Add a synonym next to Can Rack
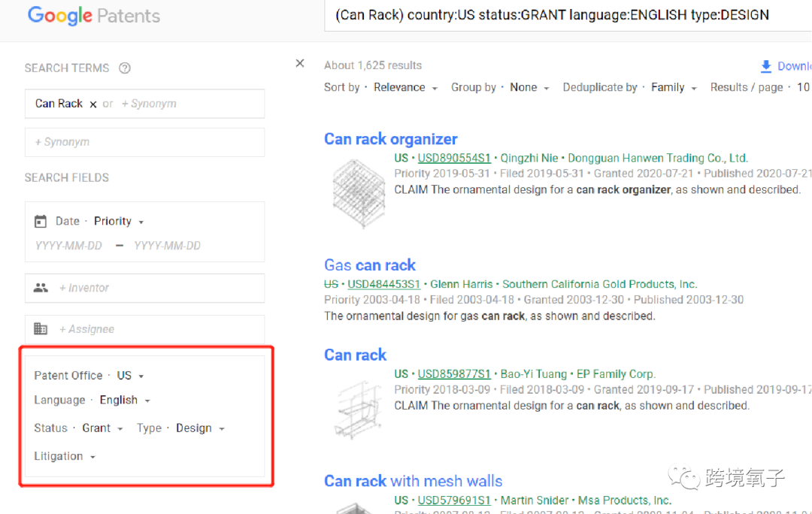Screen dimensions: 812x514 pos(149,104)
